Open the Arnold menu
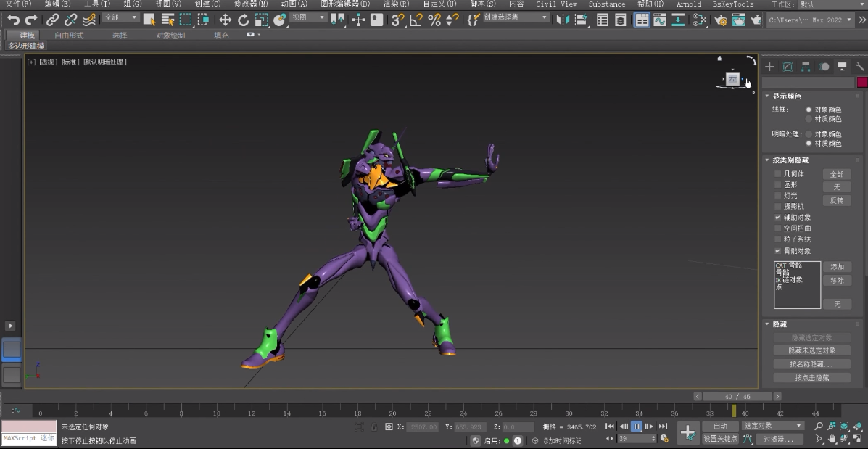 pos(689,4)
